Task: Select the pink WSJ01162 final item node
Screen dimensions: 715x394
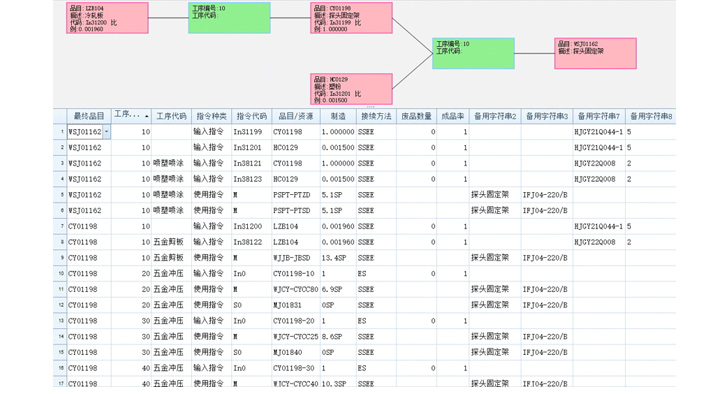Action: pyautogui.click(x=595, y=53)
